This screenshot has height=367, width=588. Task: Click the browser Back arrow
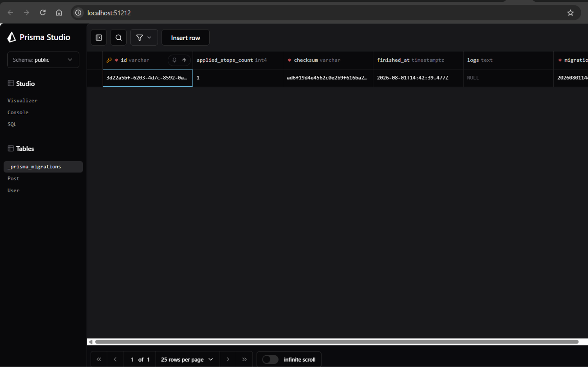click(x=10, y=13)
